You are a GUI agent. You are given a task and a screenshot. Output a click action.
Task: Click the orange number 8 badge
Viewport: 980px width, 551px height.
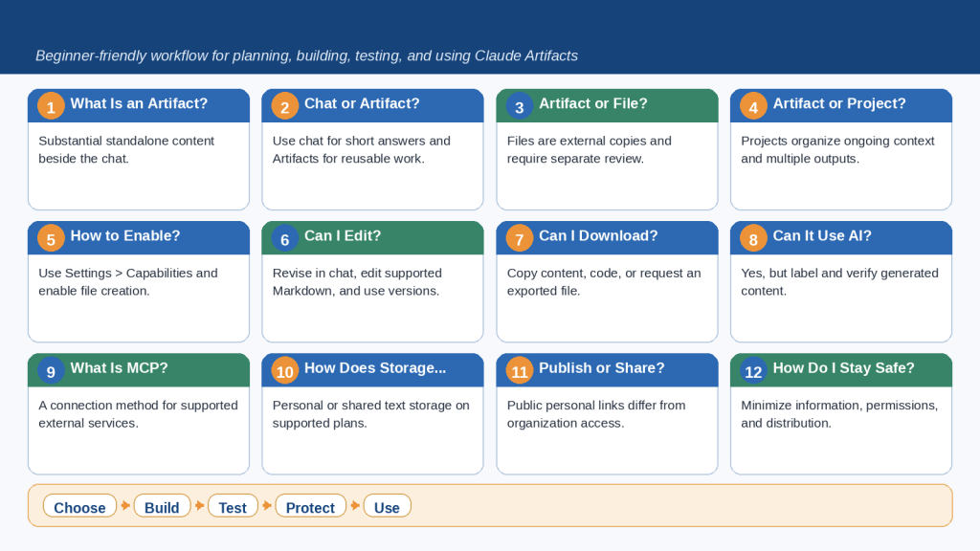pos(753,239)
